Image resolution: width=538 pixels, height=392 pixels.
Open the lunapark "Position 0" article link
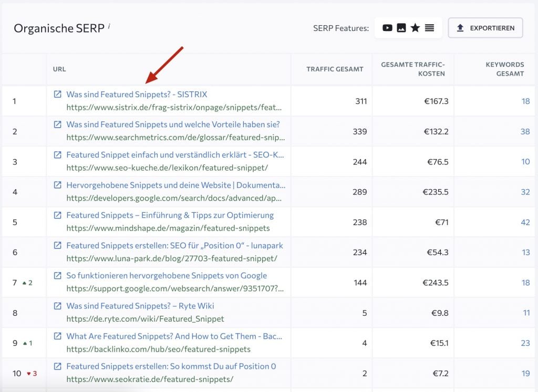174,245
